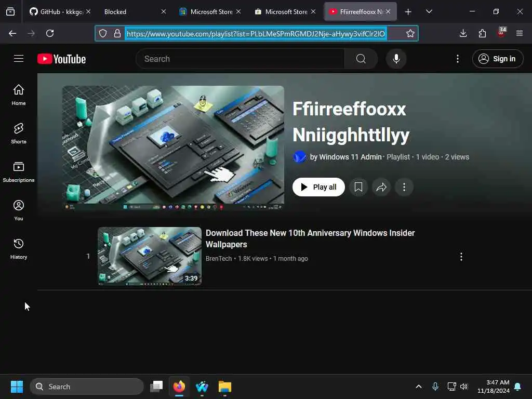The width and height of the screenshot is (532, 399).
Task: Click the Windows 11 Admin avatar
Action: click(x=300, y=157)
